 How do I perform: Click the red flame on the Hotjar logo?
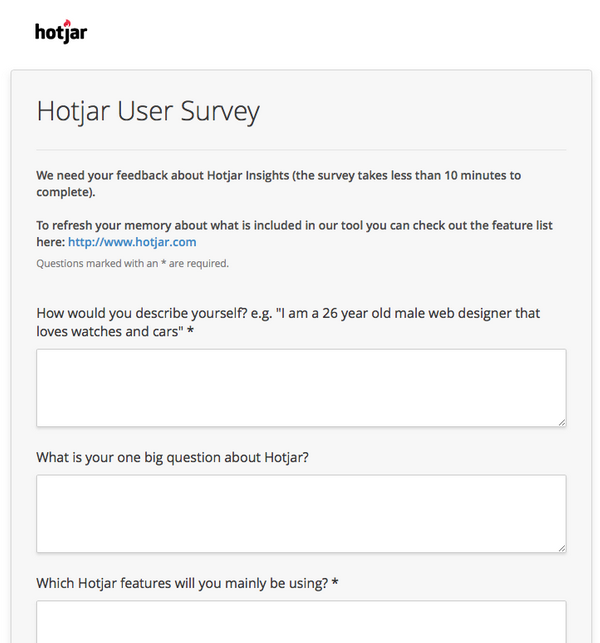point(68,23)
